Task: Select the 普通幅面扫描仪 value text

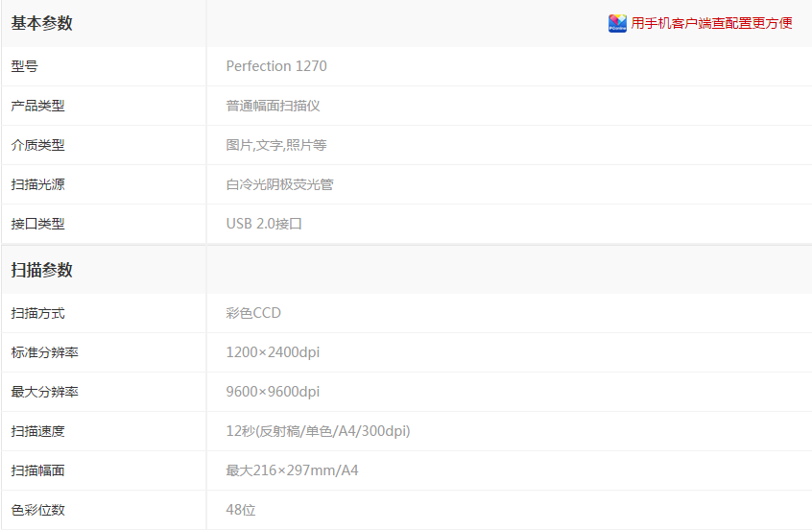Action: pos(273,106)
